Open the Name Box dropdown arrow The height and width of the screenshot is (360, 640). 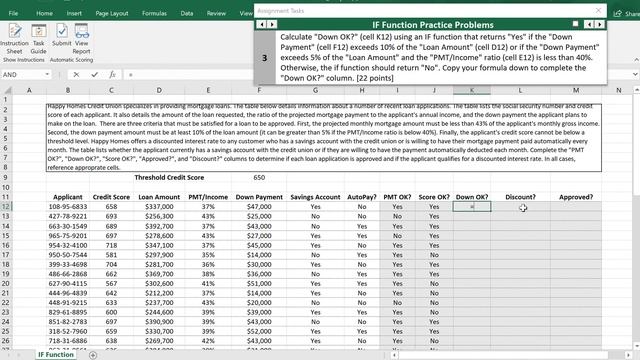click(x=47, y=75)
